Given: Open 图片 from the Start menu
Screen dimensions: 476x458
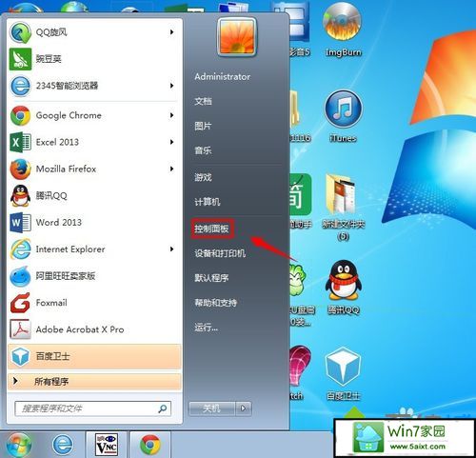Looking at the screenshot, I should click(203, 126).
